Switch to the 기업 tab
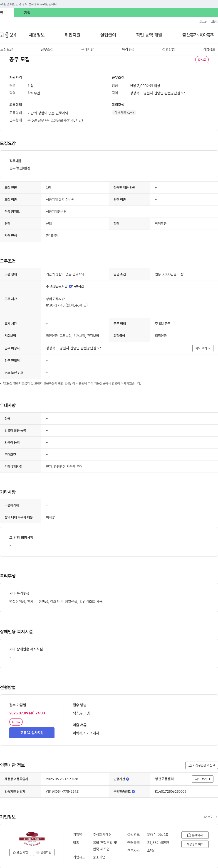 click(27, 13)
